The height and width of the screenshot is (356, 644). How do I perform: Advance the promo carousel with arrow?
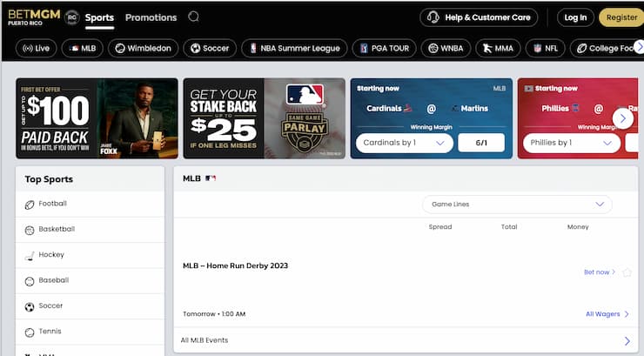[x=622, y=118]
